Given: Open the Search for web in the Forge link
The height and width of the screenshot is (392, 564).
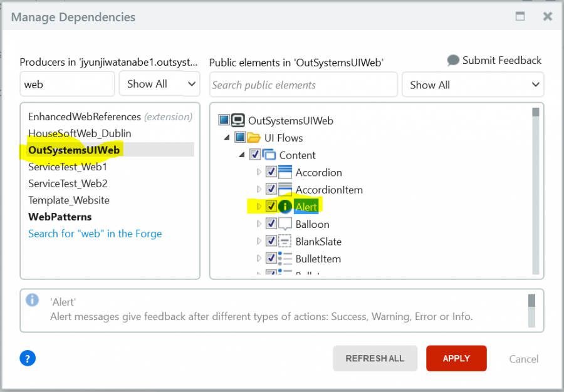Looking at the screenshot, I should point(95,233).
